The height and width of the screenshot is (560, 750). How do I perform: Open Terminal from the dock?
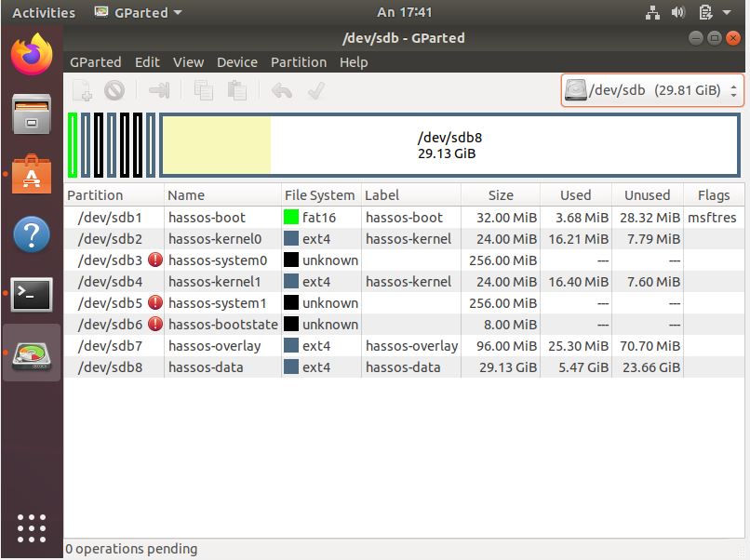(x=32, y=294)
